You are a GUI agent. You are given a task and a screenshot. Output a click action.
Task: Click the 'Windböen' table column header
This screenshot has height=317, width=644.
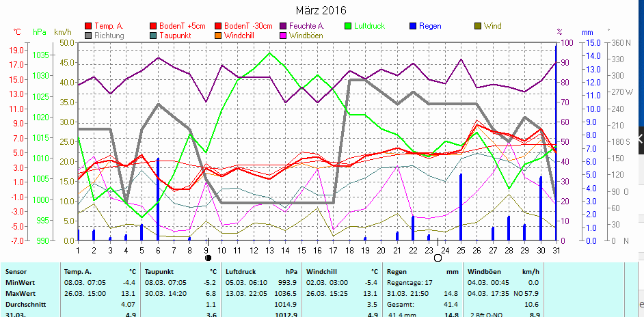(x=485, y=272)
